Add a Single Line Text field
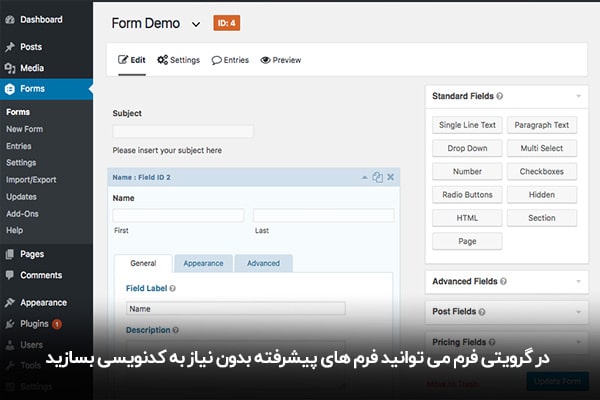600x400 pixels. coord(467,125)
